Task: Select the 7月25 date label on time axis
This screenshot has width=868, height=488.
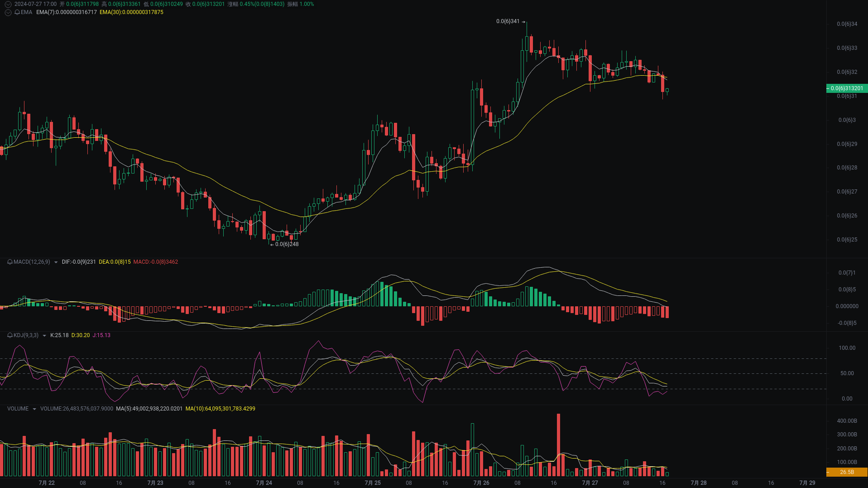Action: pos(373,483)
